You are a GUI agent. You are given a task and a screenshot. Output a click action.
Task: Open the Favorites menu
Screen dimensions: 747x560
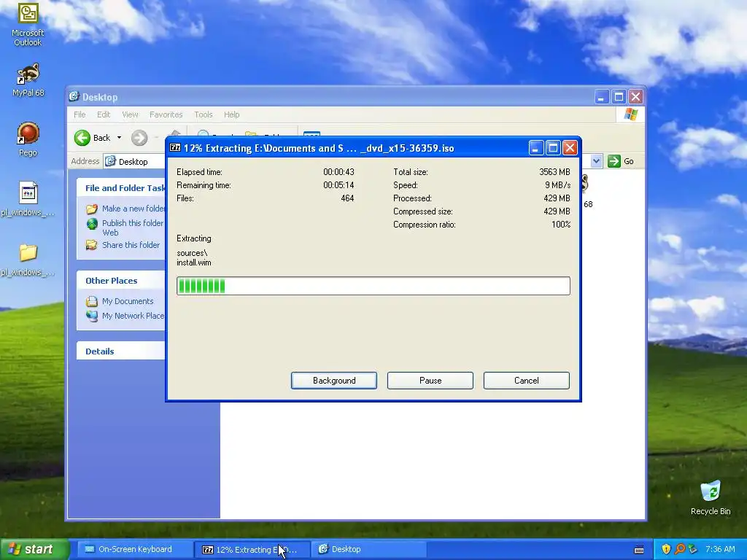coord(166,114)
